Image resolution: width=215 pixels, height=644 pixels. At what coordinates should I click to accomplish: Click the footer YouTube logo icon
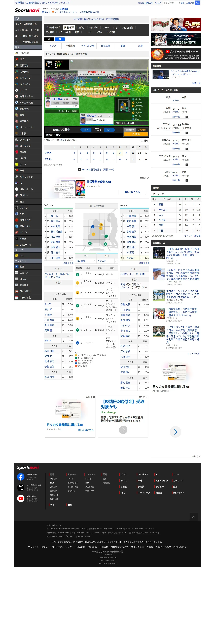(x=21, y=498)
